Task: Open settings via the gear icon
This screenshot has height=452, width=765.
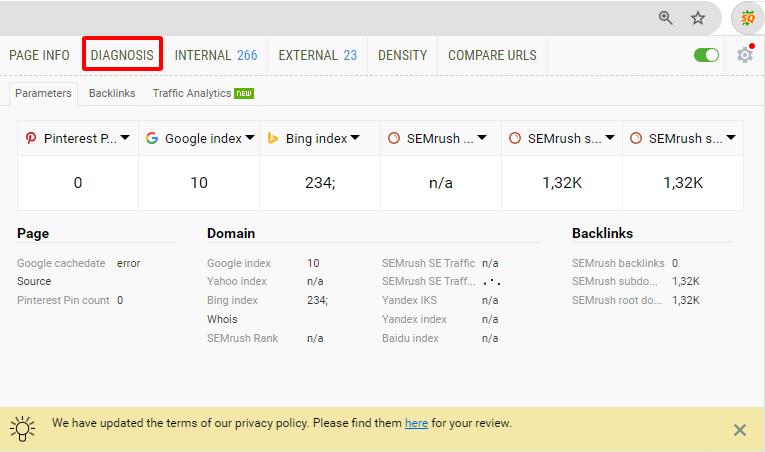Action: [x=744, y=55]
